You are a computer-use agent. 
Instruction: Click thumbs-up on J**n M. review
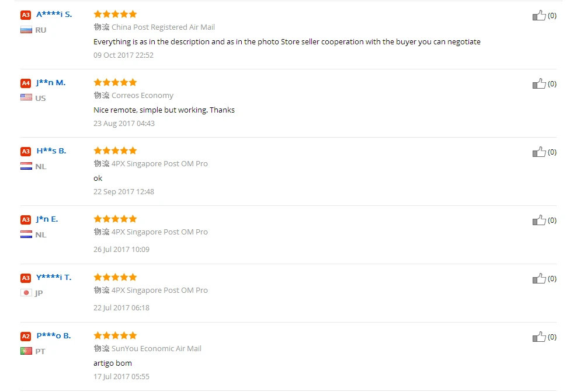pos(539,84)
